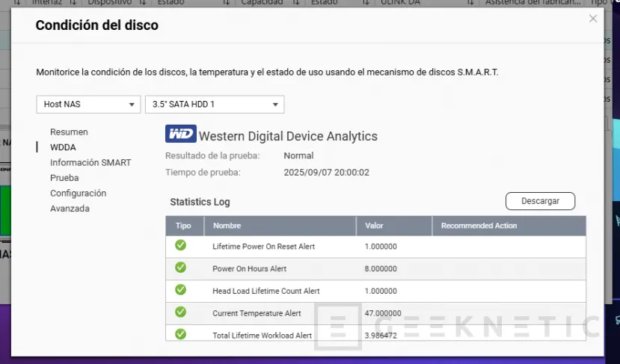The width and height of the screenshot is (620, 364).
Task: Select Head Load Lifetime Count Alert name
Action: coord(266,291)
